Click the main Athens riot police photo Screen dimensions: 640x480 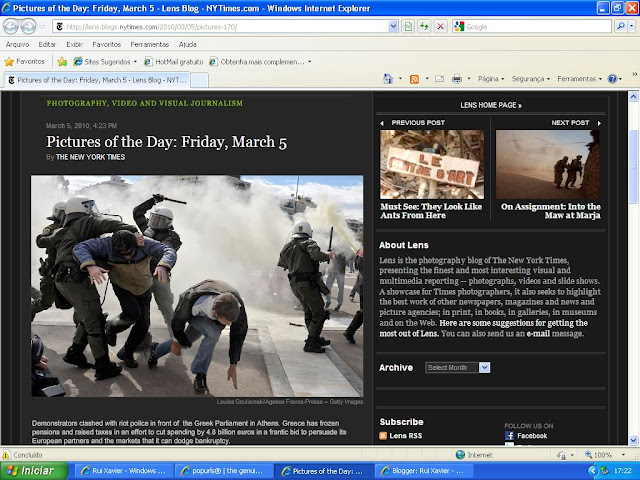197,286
